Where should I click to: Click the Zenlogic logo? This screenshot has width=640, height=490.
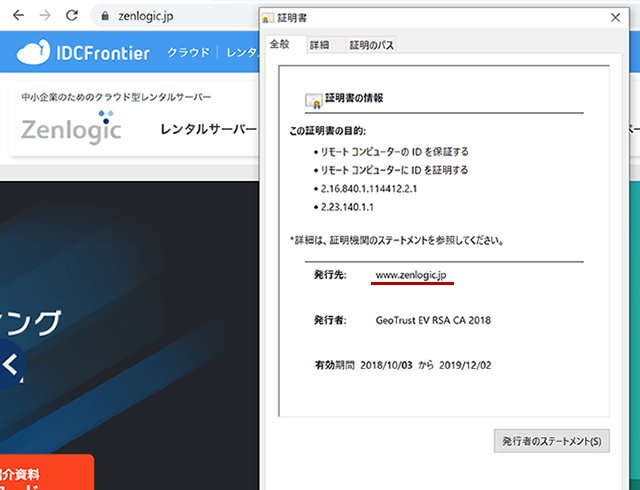[x=71, y=128]
